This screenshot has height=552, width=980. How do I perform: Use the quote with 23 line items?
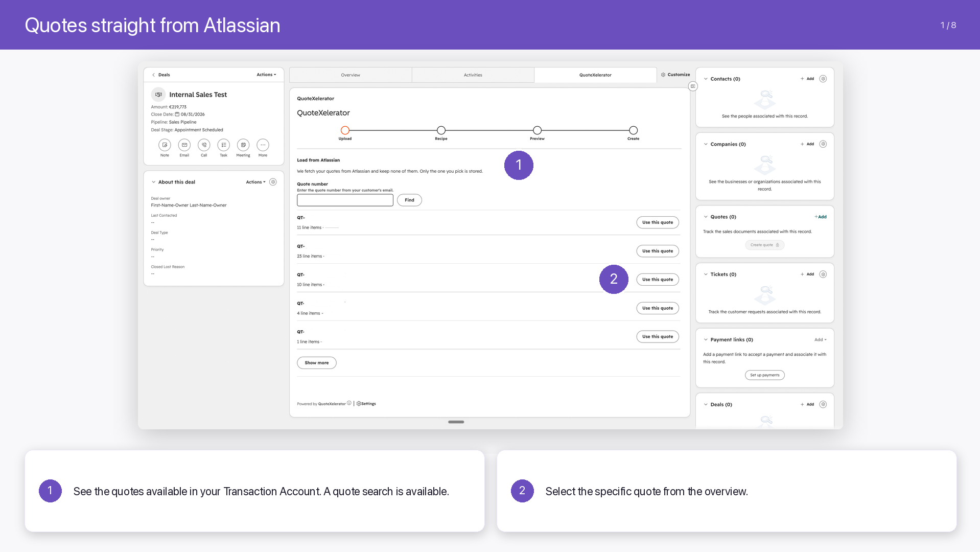tap(658, 251)
